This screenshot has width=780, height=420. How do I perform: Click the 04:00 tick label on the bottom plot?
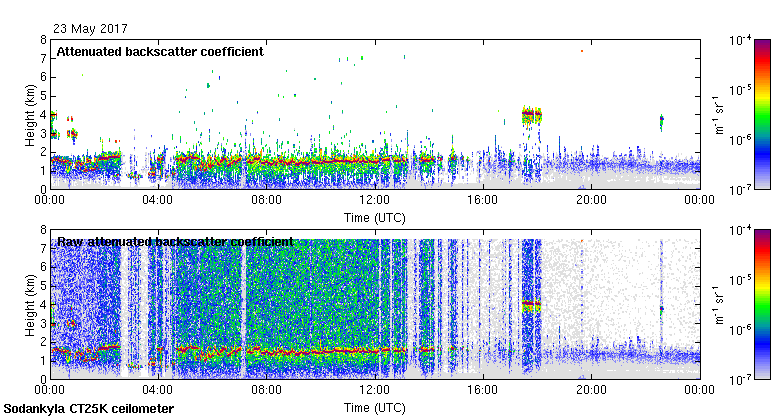coord(158,390)
